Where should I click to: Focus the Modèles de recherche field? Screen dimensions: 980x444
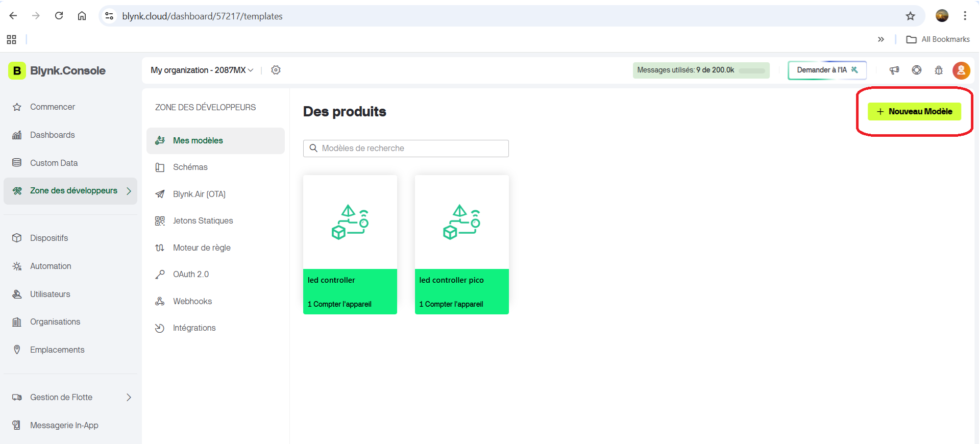coord(406,148)
